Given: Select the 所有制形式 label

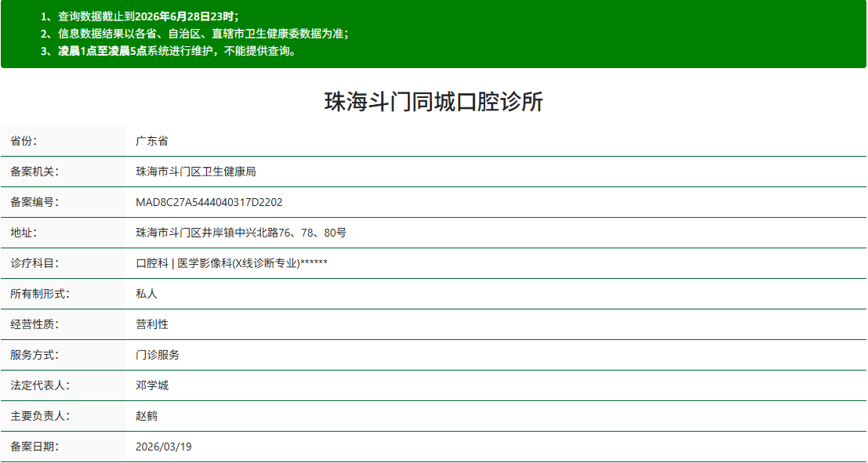Looking at the screenshot, I should pyautogui.click(x=40, y=294).
